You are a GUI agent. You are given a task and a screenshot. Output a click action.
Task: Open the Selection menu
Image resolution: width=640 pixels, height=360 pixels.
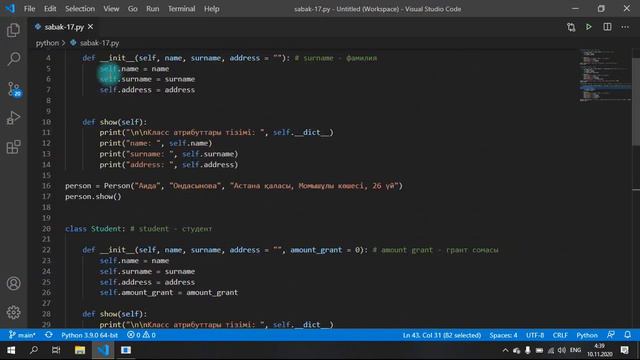click(x=80, y=9)
